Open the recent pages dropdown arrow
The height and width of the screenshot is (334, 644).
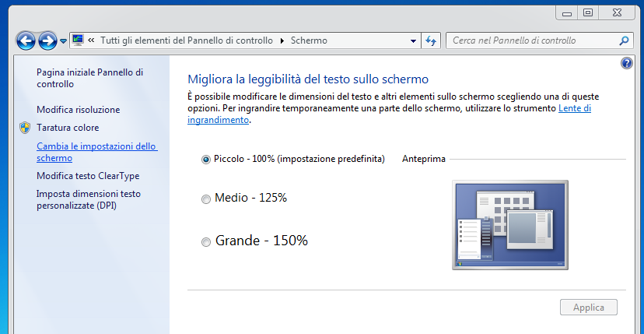pos(64,41)
